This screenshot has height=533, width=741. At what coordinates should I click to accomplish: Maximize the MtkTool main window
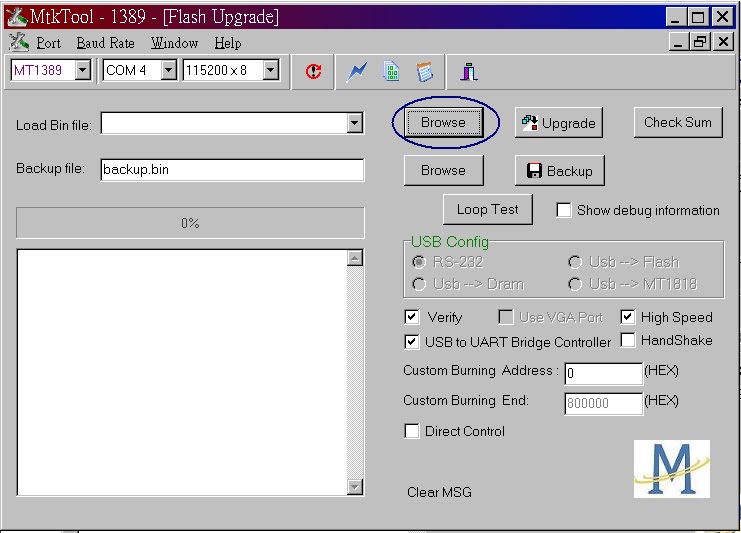click(698, 17)
